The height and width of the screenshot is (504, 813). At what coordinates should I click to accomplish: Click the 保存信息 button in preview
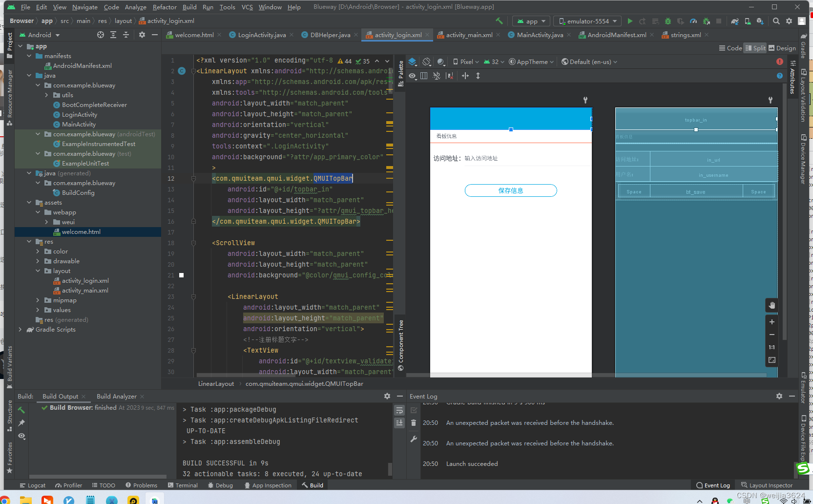pyautogui.click(x=511, y=190)
